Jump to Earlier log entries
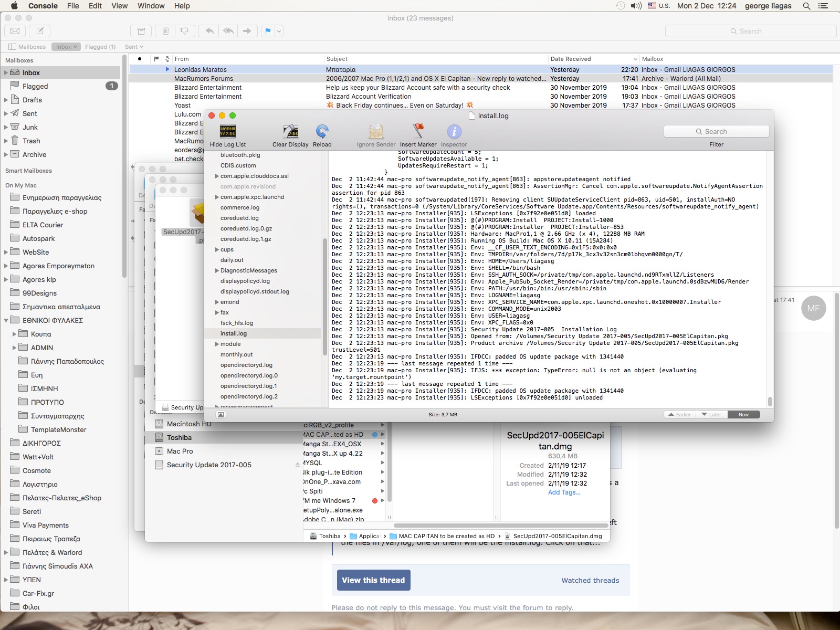Image resolution: width=840 pixels, height=630 pixels. (x=680, y=415)
